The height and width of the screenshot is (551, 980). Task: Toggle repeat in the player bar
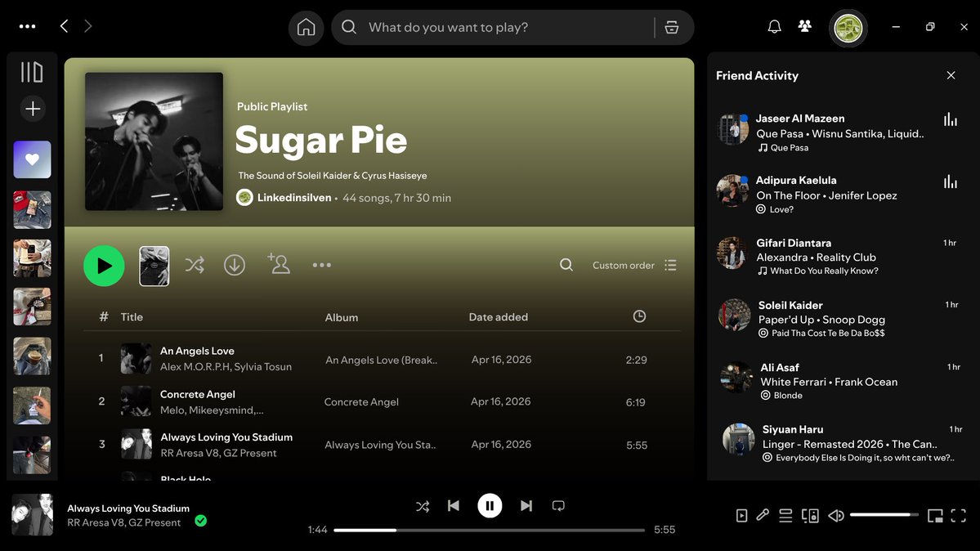[558, 506]
